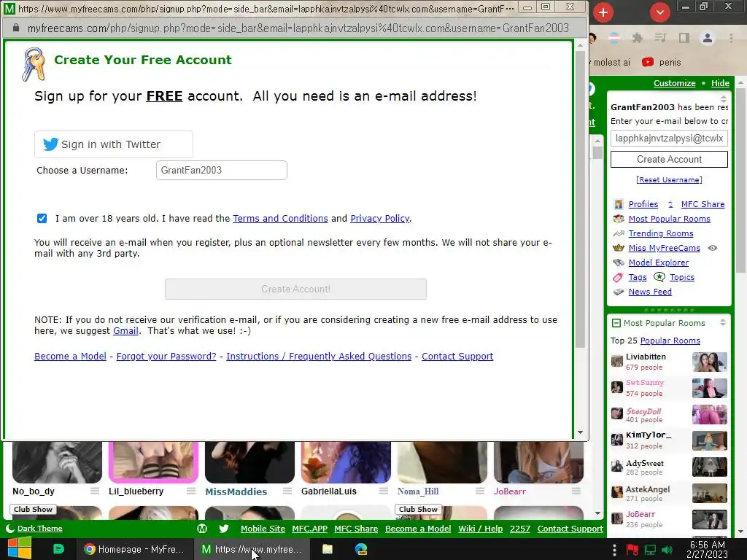Viewport: 747px width, 560px height.
Task: Open the menu icon beside MissMaddies
Action: [287, 491]
